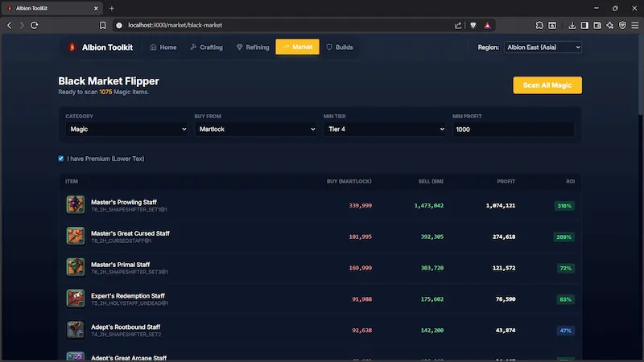
Task: Click the Scan All Magic button
Action: 547,85
